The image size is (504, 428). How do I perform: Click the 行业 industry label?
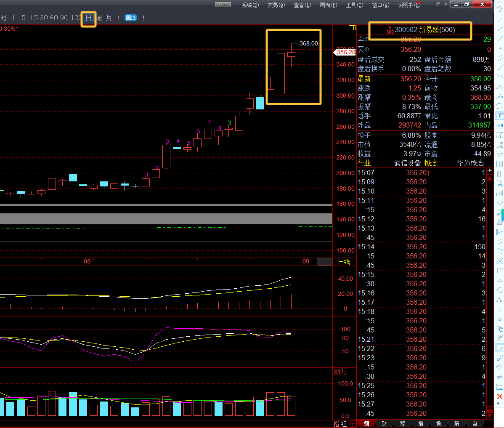tap(364, 163)
